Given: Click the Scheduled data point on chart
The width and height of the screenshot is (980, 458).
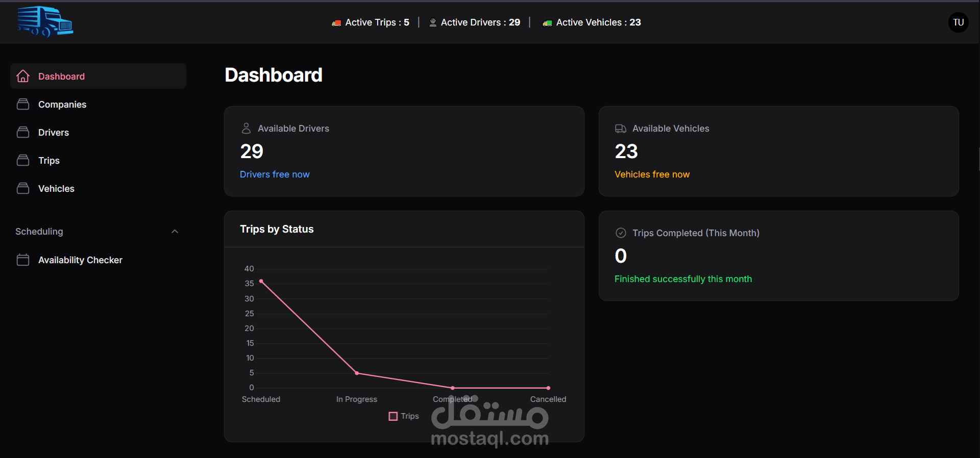Looking at the screenshot, I should pos(261,281).
